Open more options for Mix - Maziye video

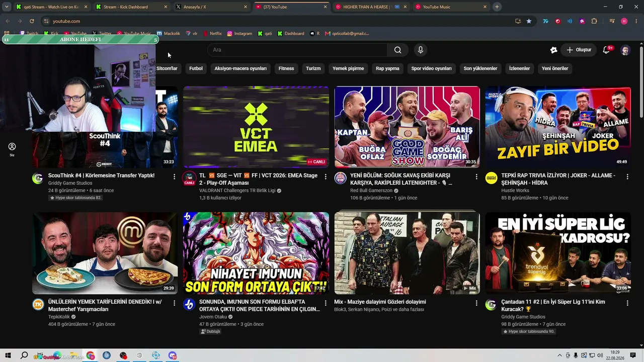click(476, 303)
